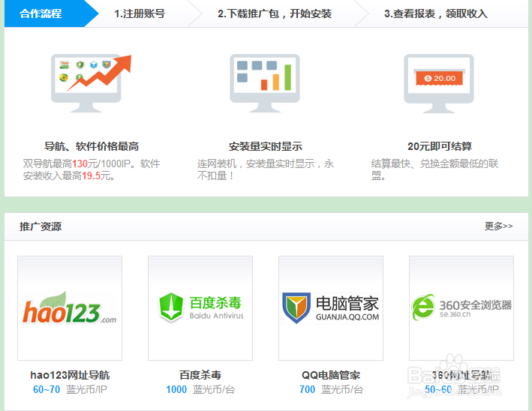The height and width of the screenshot is (411, 532).
Task: Click the 百度杀毒 title below the card
Action: point(200,375)
